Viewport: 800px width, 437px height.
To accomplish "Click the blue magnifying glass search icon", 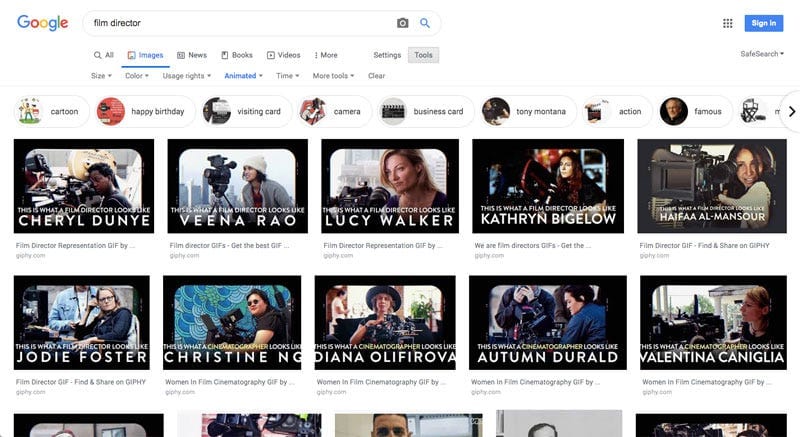I will pyautogui.click(x=425, y=23).
